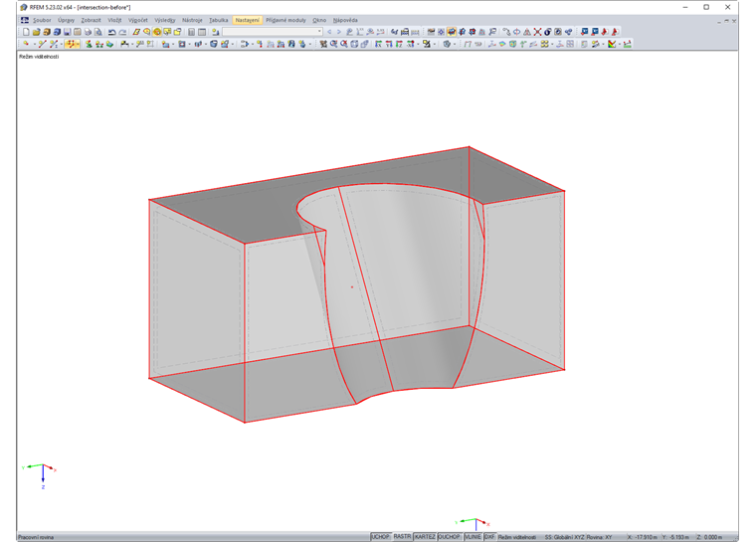Open Nástroje menu
Image resolution: width=756 pixels, height=542 pixels.
[192, 20]
